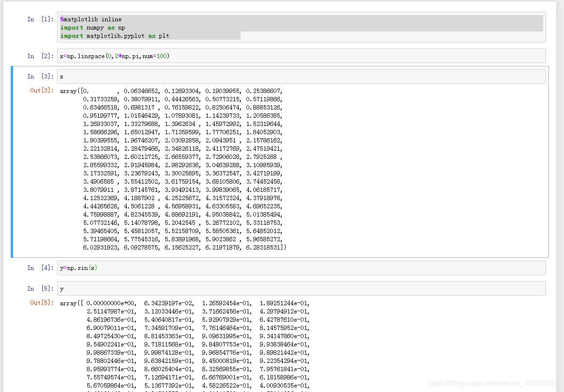Click value 3.10985939 in x output

tap(263, 165)
